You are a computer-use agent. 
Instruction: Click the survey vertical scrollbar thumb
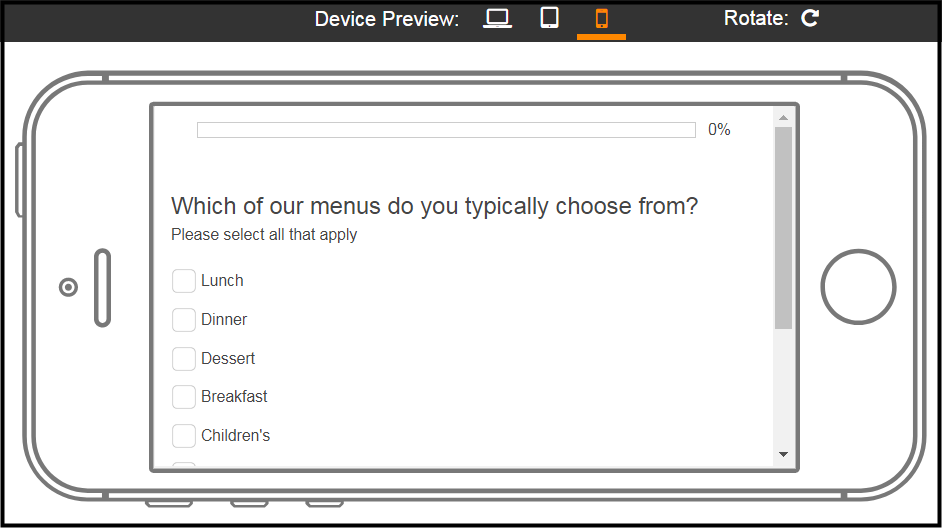[x=783, y=228]
